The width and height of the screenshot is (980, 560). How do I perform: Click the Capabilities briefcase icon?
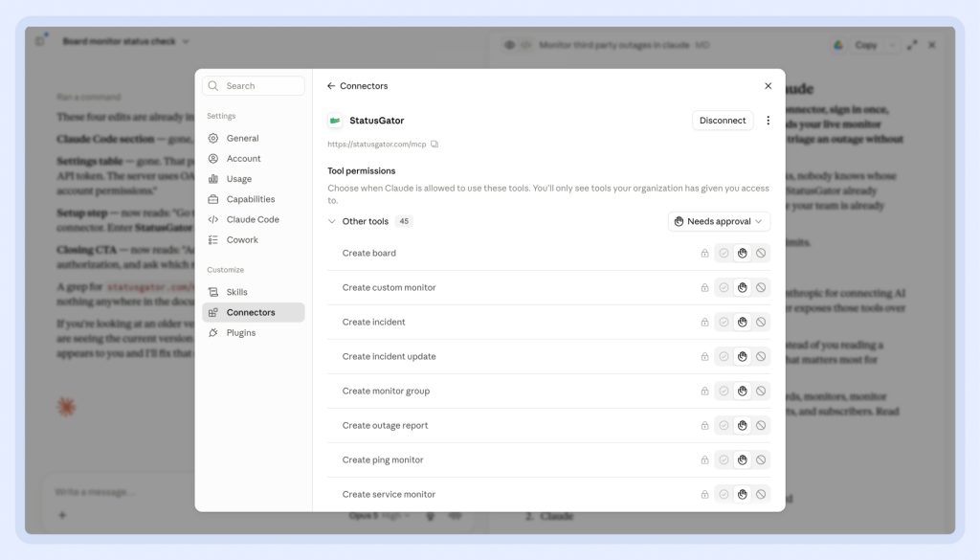[x=213, y=199]
